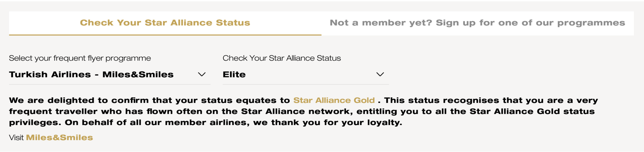Screen dimensions: 644x152
Task: Open the Star Alliance Gold link
Action: (334, 100)
